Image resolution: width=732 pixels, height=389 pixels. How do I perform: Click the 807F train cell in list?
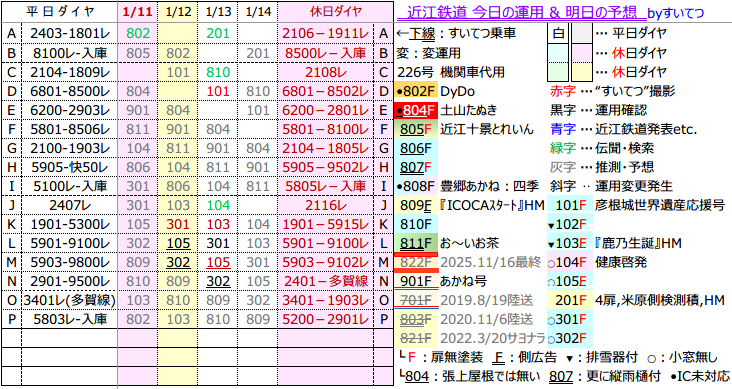coord(416,167)
